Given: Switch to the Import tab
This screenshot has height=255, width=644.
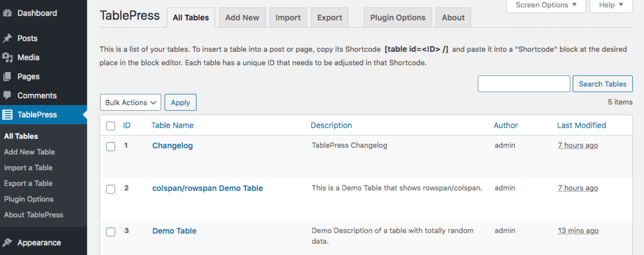Looking at the screenshot, I should [288, 17].
